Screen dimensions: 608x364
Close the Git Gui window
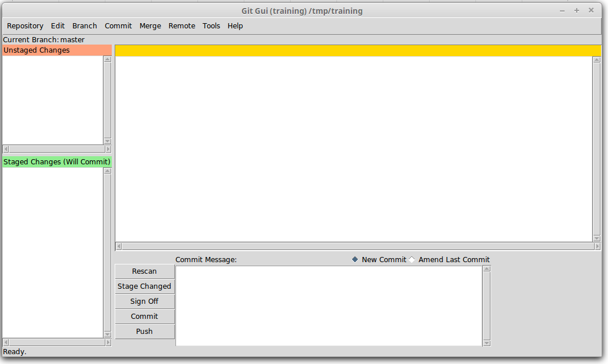click(x=591, y=10)
